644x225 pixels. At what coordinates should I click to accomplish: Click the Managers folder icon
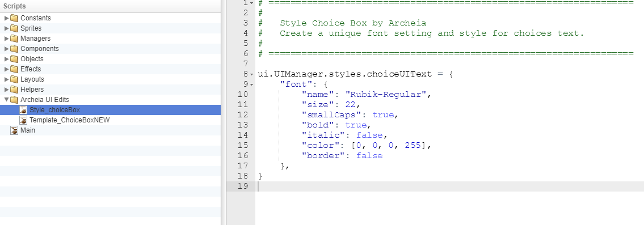click(x=14, y=39)
